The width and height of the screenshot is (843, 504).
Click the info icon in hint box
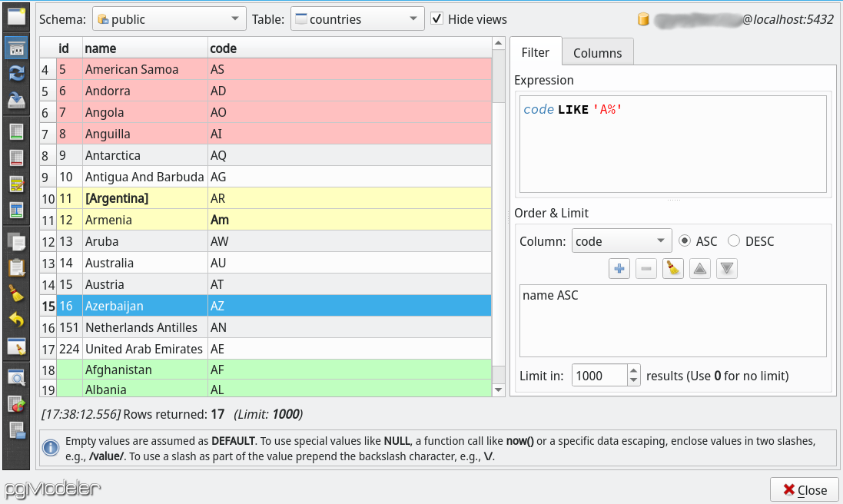[x=51, y=448]
